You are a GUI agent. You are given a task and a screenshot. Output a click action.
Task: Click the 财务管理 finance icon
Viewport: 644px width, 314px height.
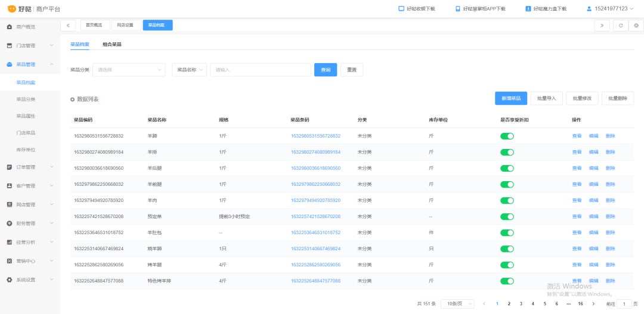tap(10, 223)
